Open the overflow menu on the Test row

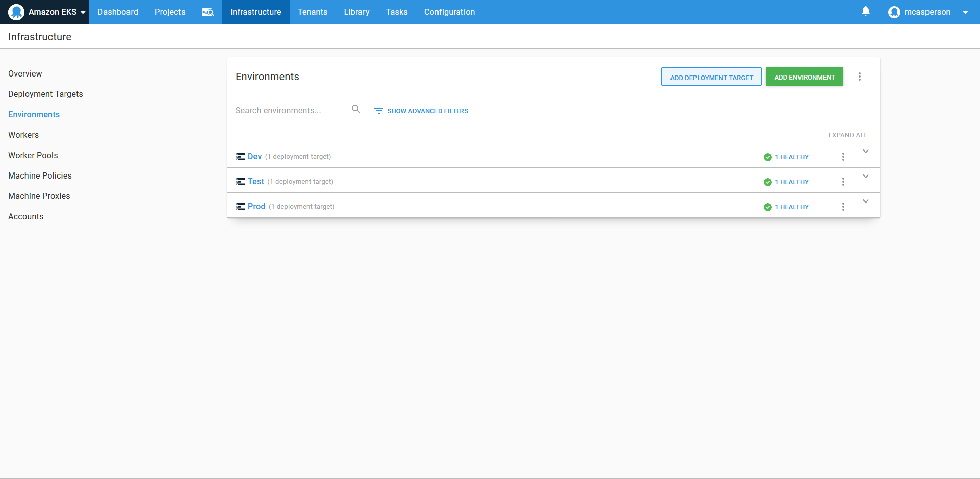843,181
